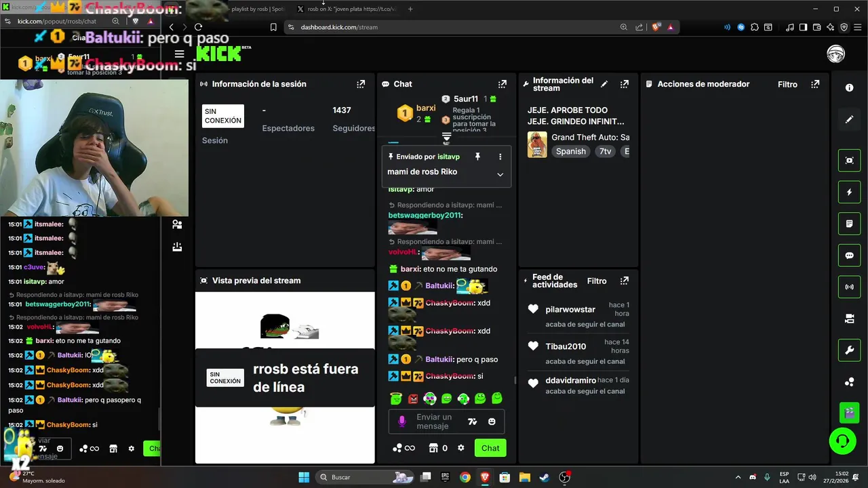Pop out the Información de la sesión panel
The image size is (868, 488).
coord(361,84)
